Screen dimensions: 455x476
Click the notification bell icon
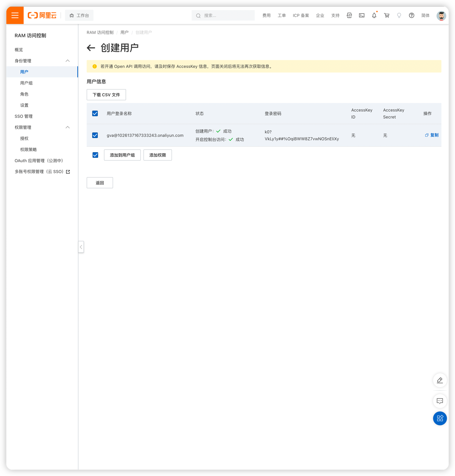coord(374,16)
